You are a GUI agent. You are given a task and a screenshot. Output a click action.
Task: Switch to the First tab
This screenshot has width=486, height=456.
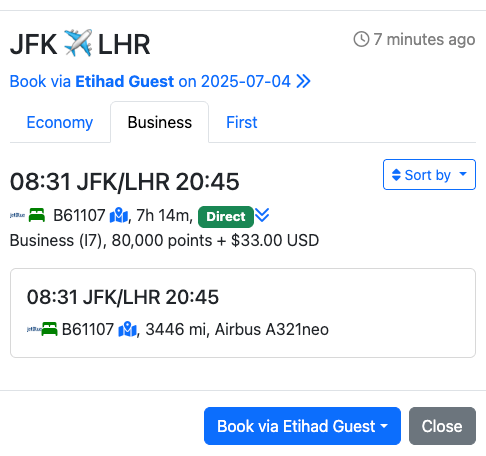(x=242, y=122)
